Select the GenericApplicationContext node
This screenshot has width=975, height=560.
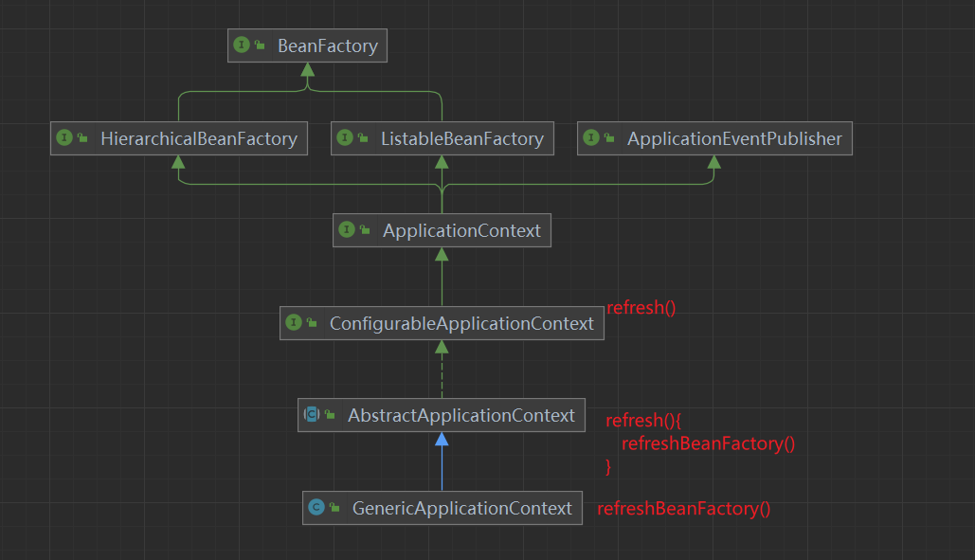click(442, 508)
